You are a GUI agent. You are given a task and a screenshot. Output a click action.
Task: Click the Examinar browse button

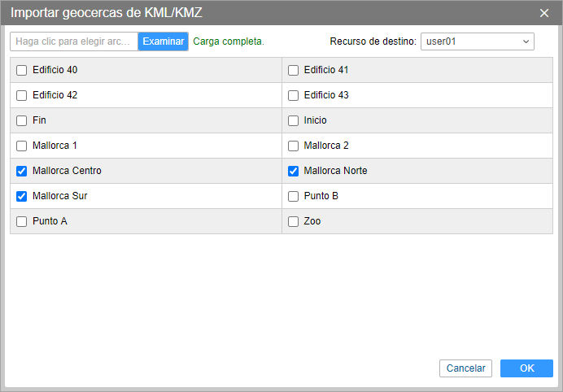(x=164, y=41)
